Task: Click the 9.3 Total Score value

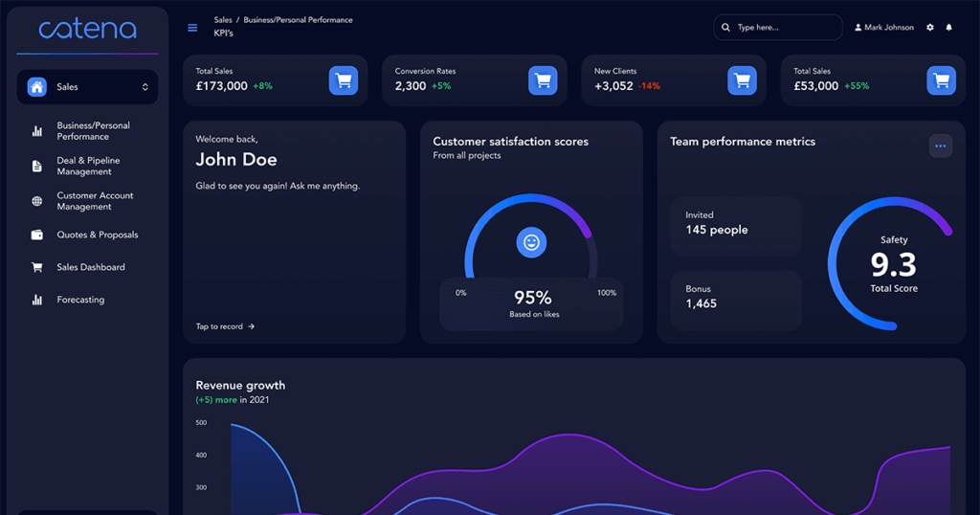Action: 894,265
